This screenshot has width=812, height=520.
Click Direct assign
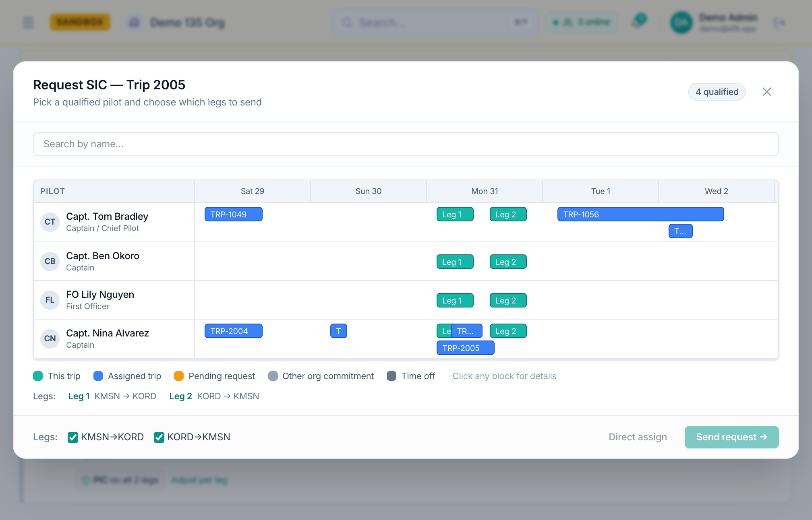pyautogui.click(x=638, y=437)
